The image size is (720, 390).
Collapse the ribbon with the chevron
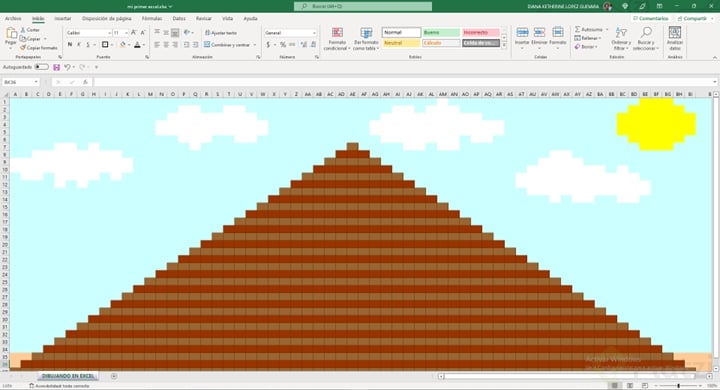[714, 57]
